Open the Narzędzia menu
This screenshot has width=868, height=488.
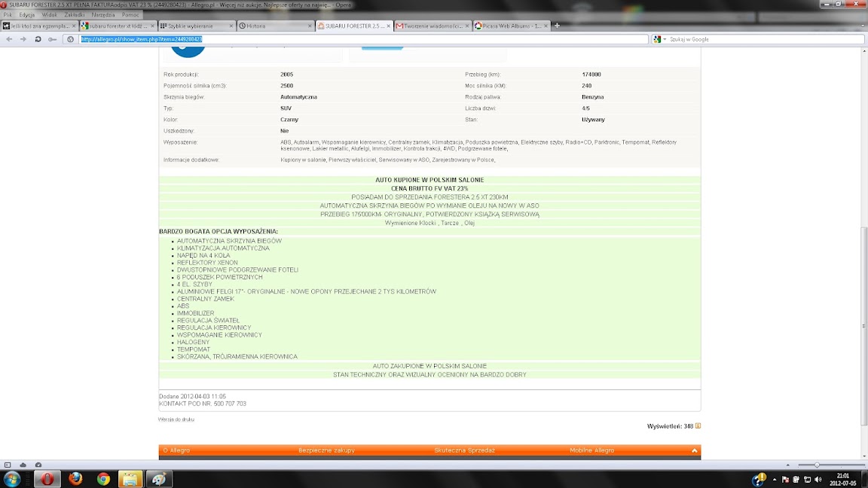pyautogui.click(x=103, y=15)
